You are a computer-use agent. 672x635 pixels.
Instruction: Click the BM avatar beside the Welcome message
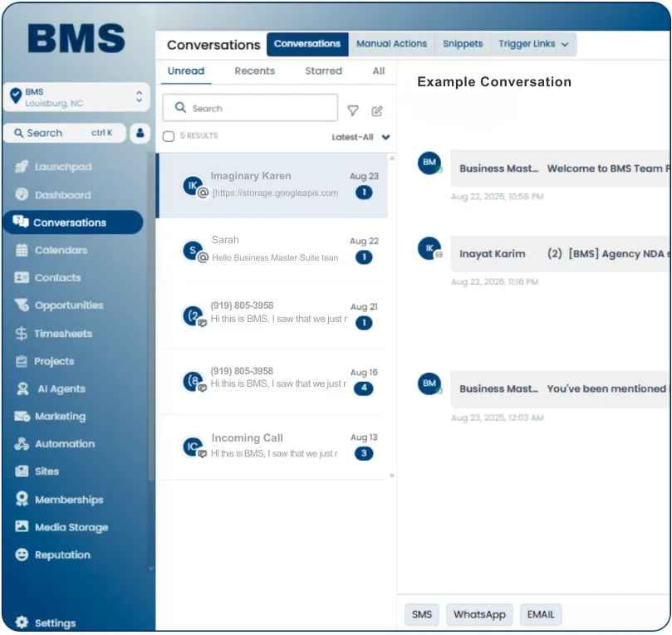pos(429,163)
